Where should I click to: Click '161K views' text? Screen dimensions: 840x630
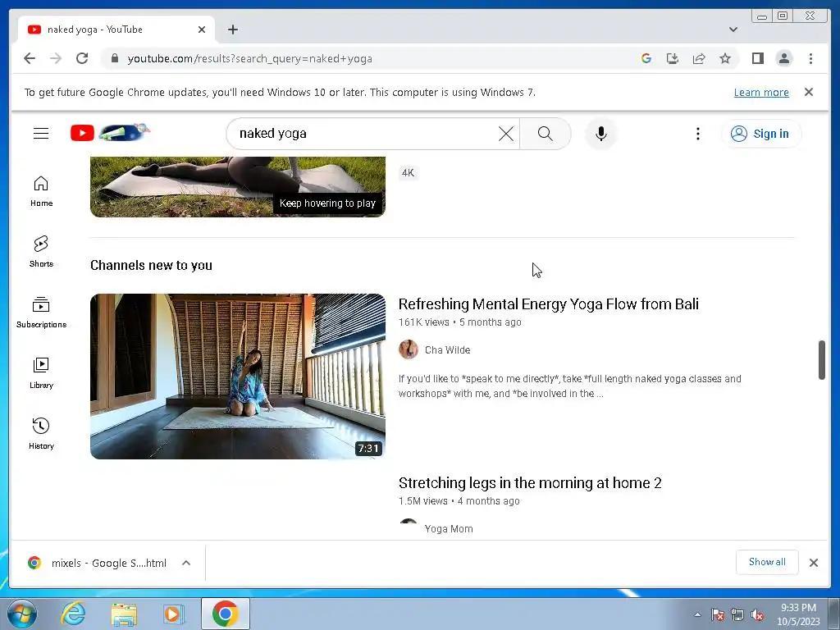[423, 322]
